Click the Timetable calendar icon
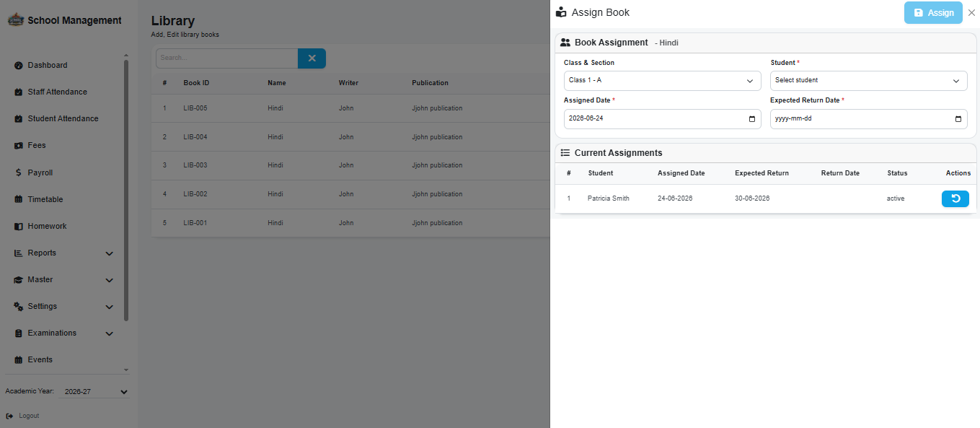 tap(19, 200)
